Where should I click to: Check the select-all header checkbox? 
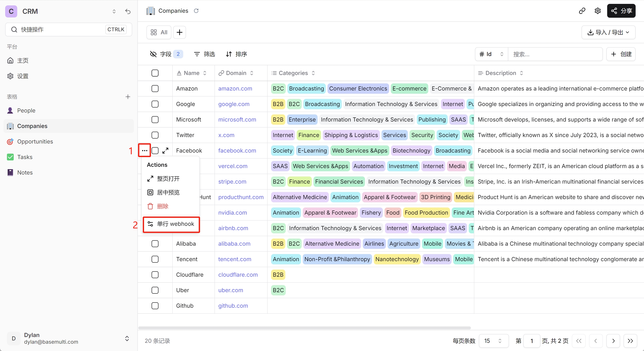click(155, 73)
